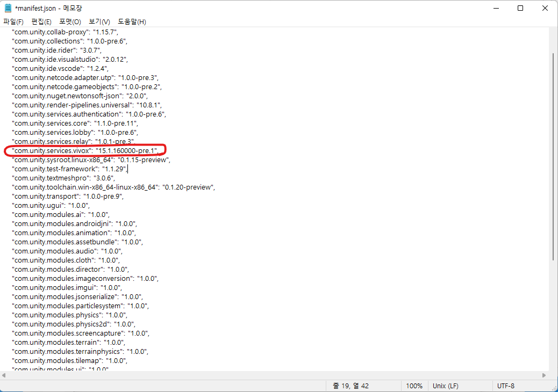Click the "com.unity.ide.rider" line
This screenshot has width=558, height=392.
click(56, 50)
